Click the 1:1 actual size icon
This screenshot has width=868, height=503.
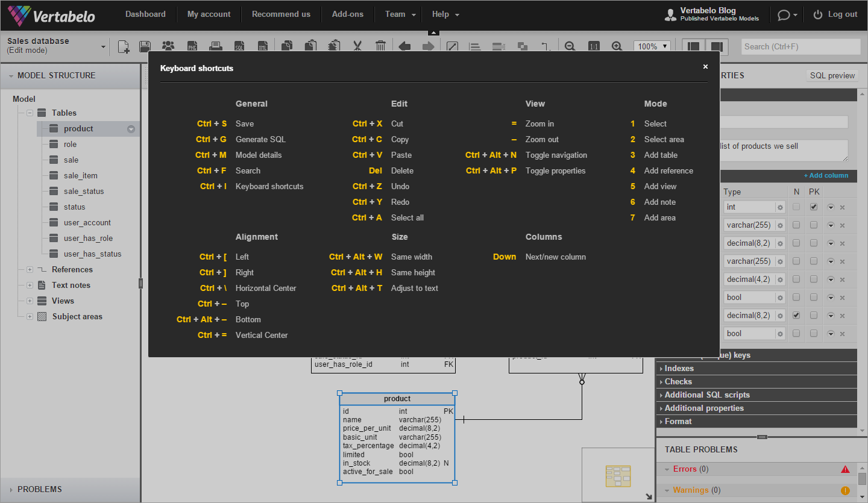594,46
